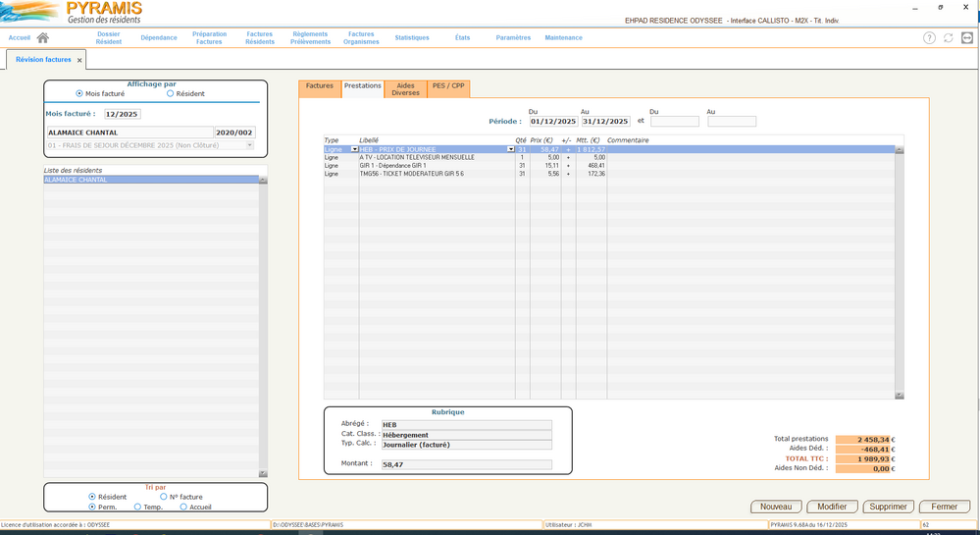Select the GIR 1 Dépendance line
The height and width of the screenshot is (535, 980).
click(432, 166)
